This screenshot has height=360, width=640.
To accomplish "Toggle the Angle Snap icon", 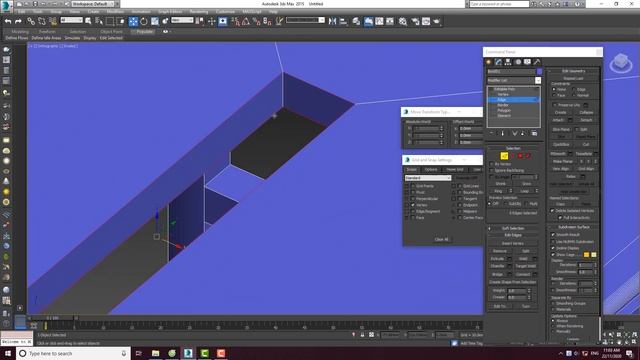I will click(x=246, y=21).
